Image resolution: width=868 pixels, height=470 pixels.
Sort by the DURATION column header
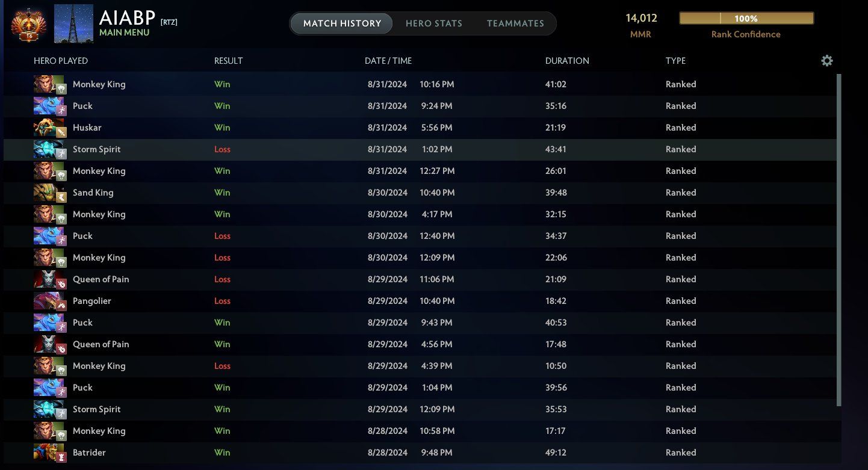[567, 61]
